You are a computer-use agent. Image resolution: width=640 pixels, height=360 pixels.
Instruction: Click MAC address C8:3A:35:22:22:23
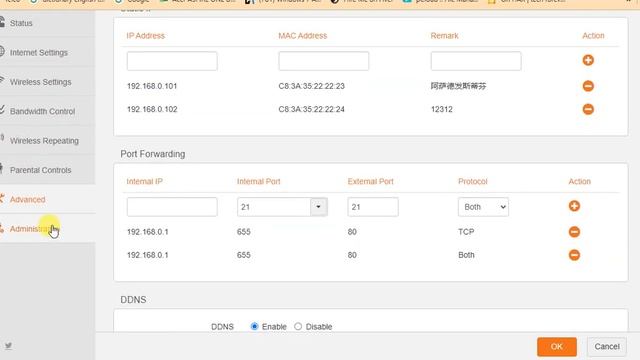click(311, 86)
